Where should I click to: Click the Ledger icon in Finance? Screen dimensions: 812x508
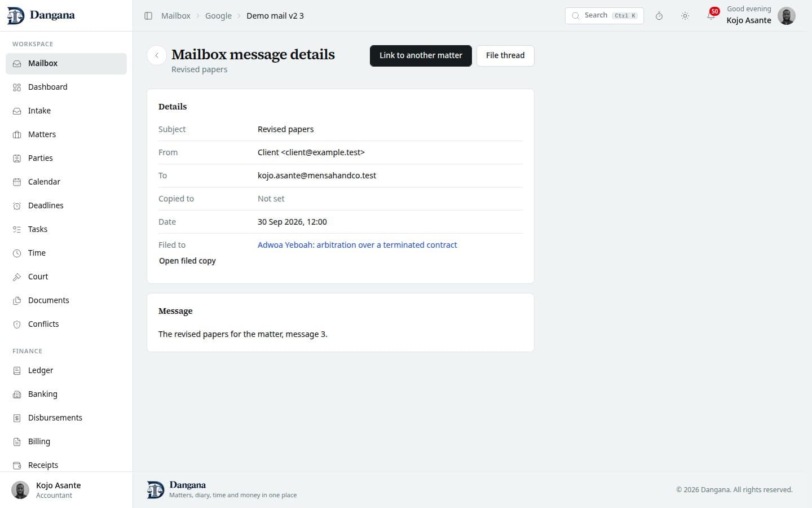point(17,370)
